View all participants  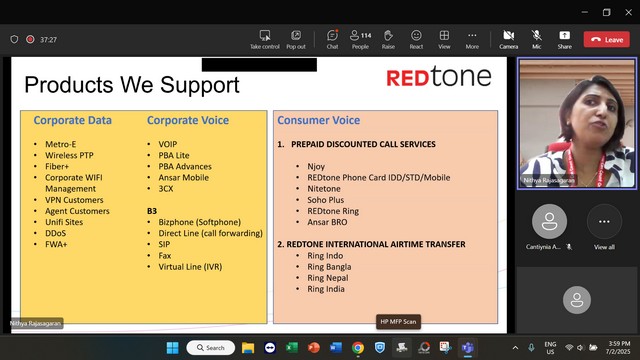pos(604,227)
